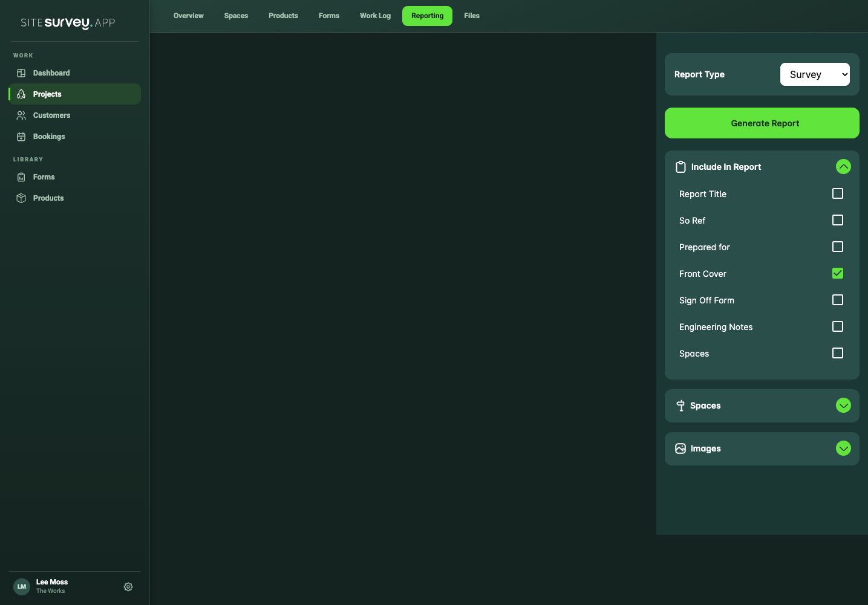Enable the Report Title checkbox
The image size is (868, 605).
(838, 193)
